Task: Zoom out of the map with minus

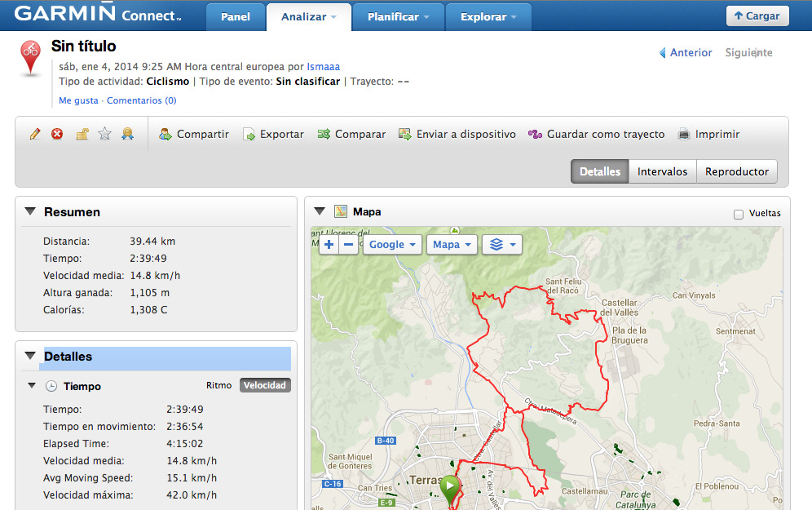Action: [x=348, y=245]
